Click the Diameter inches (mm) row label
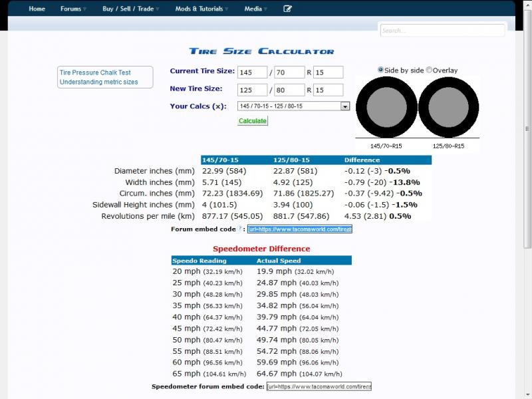532x399 pixels. pyautogui.click(x=154, y=171)
